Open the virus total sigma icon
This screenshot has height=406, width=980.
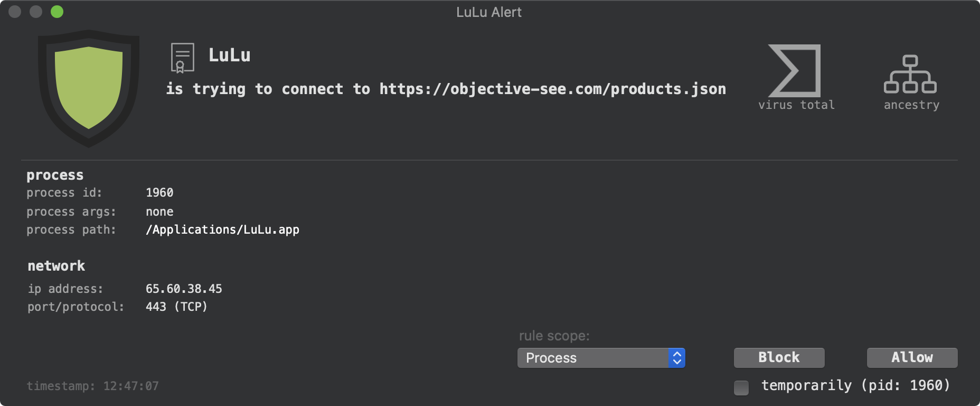tap(795, 70)
